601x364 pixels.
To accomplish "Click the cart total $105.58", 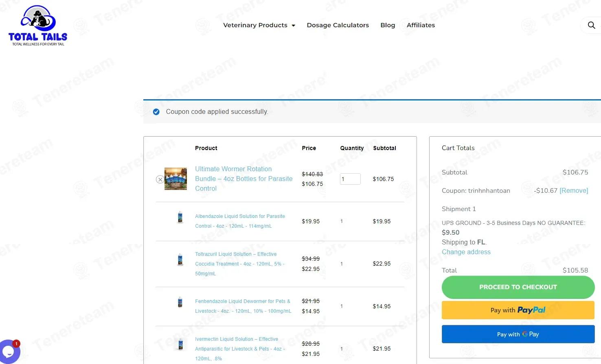I will pyautogui.click(x=575, y=270).
